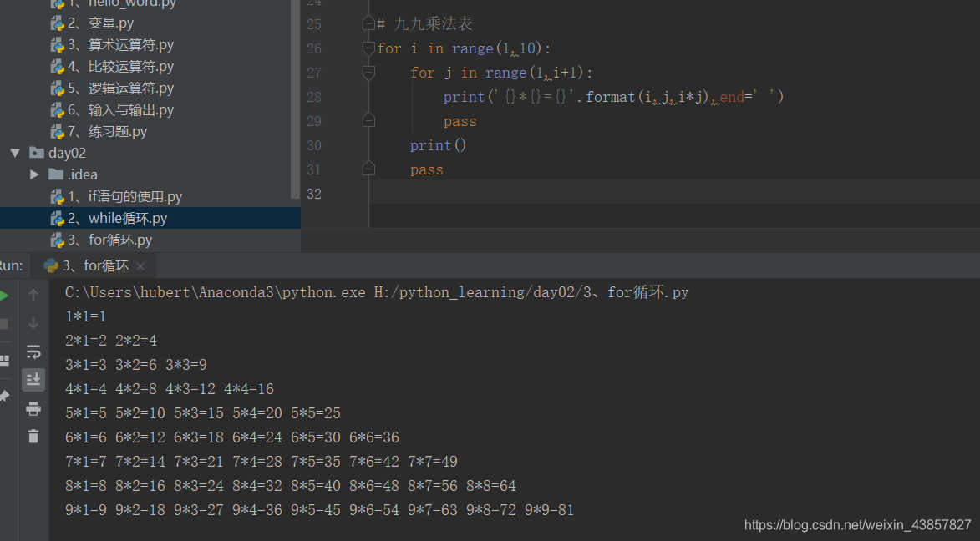Click the Down the Stack Trace arrow
Image resolution: width=980 pixels, height=541 pixels.
[x=33, y=323]
